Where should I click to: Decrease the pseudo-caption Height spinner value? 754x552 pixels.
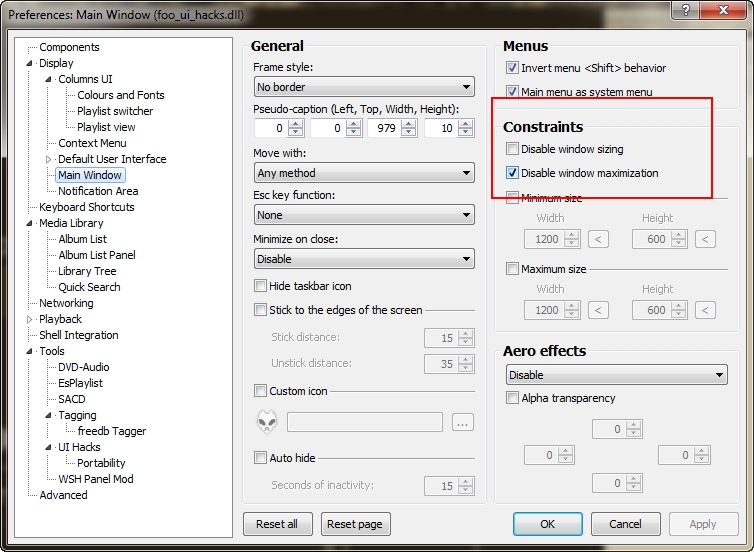pos(467,133)
